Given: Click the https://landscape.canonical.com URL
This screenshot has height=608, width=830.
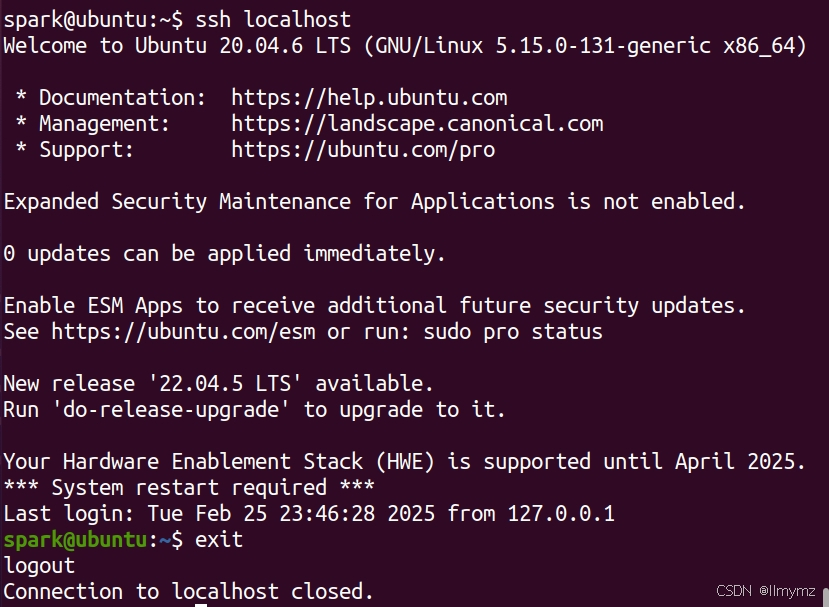Looking at the screenshot, I should pyautogui.click(x=417, y=124).
